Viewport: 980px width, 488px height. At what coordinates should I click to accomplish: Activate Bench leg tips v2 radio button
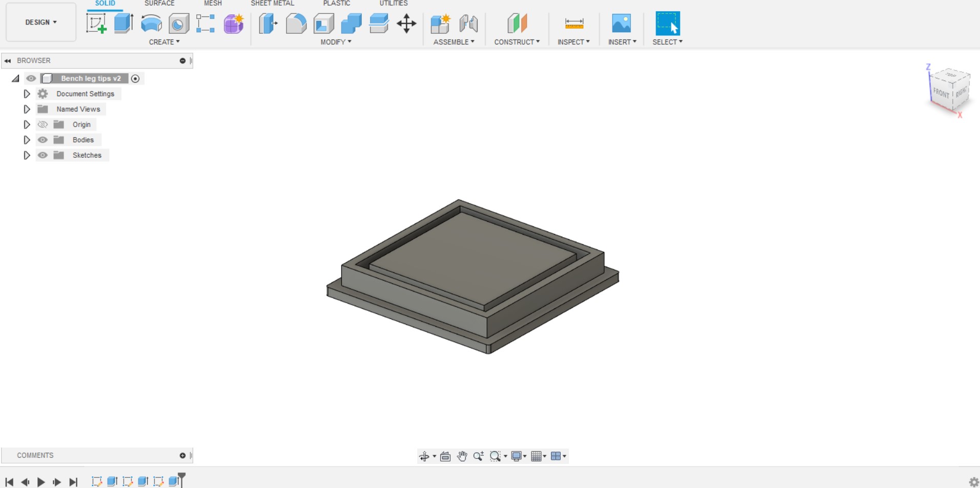135,78
